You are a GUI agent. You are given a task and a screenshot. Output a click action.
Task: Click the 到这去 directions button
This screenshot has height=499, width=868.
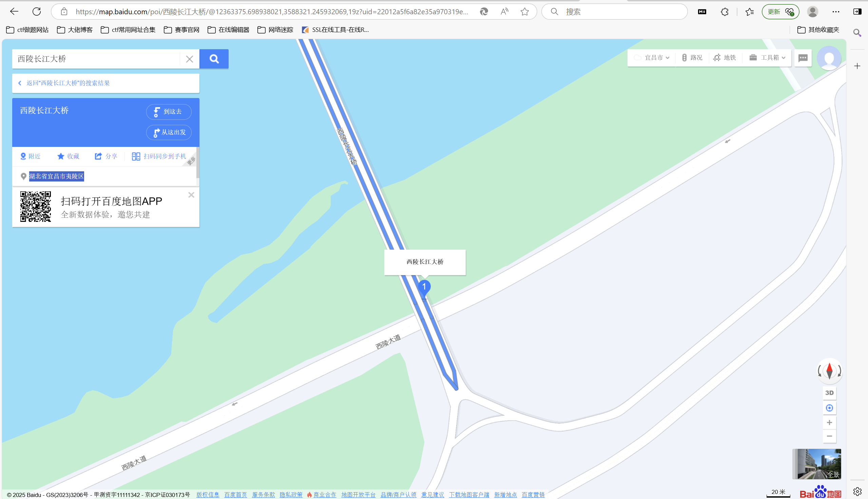(169, 112)
